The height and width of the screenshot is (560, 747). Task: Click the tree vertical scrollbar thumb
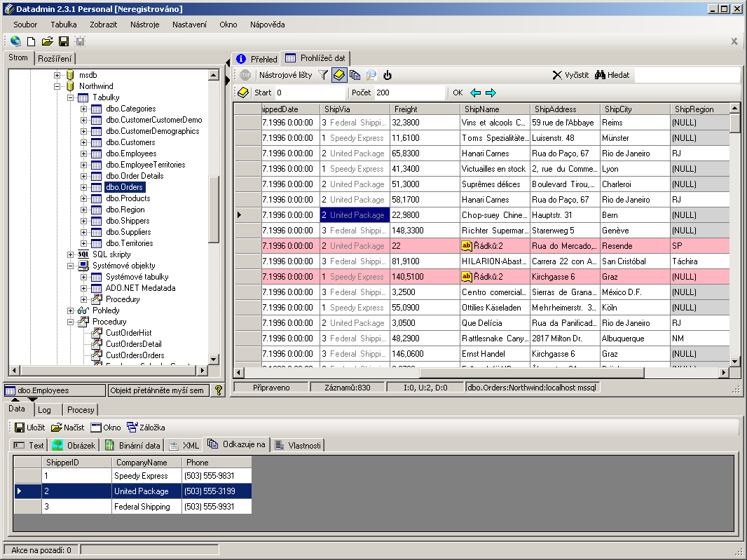pos(214,210)
